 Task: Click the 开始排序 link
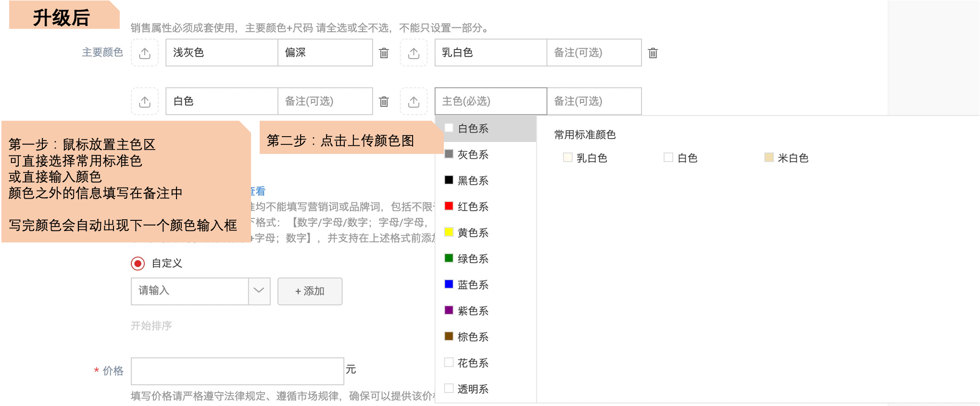[x=151, y=326]
